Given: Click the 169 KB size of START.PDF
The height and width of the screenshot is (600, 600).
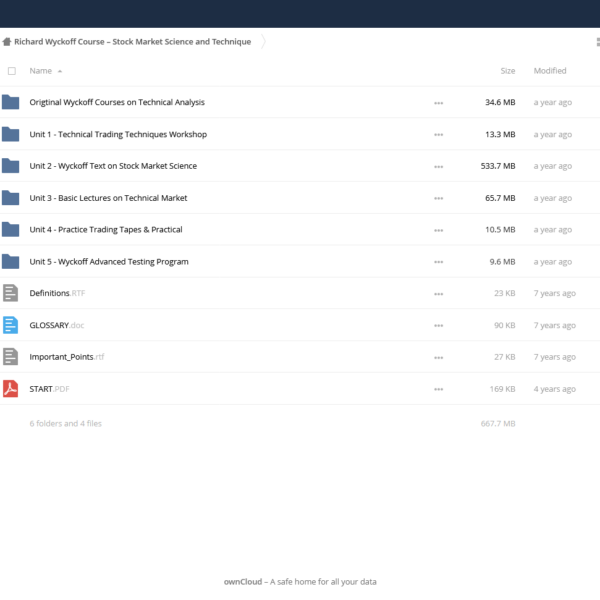Looking at the screenshot, I should coord(502,389).
